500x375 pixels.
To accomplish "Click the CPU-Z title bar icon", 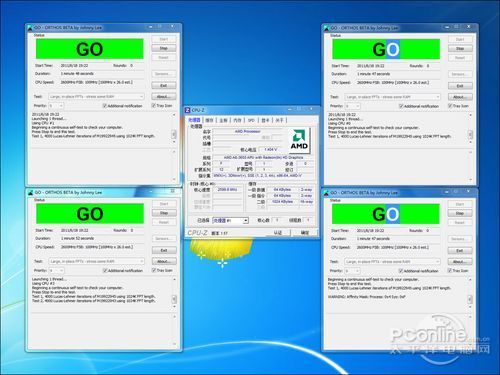I will click(x=188, y=110).
